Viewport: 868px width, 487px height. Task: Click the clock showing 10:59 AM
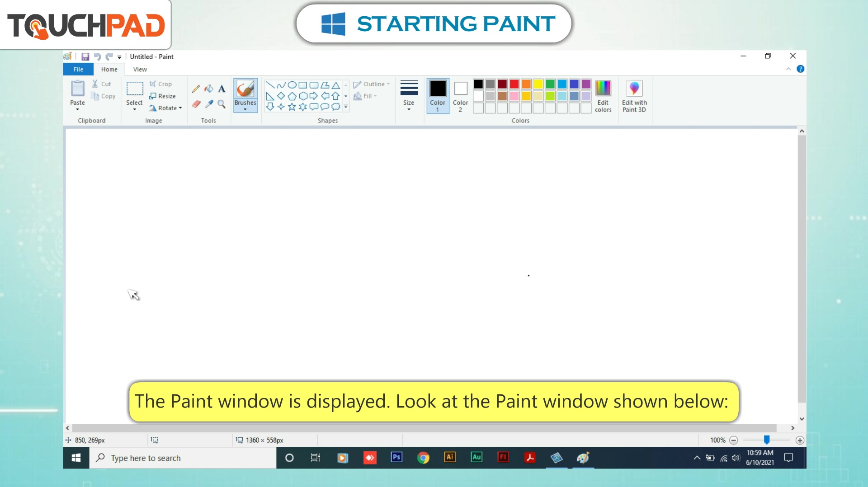click(x=759, y=452)
